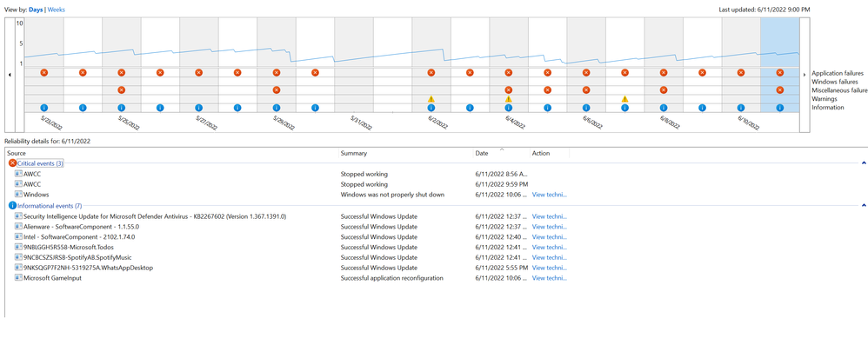Click application failure icon for 5/29/2022
This screenshot has height=338, width=868.
[277, 72]
